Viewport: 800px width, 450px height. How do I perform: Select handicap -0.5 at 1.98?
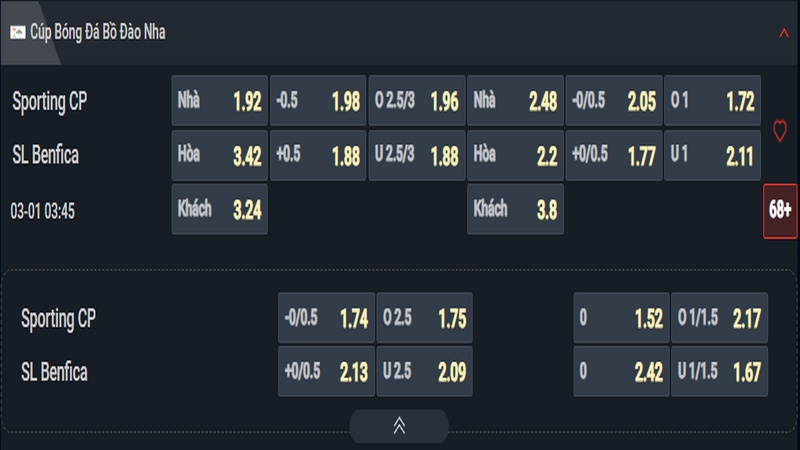317,101
